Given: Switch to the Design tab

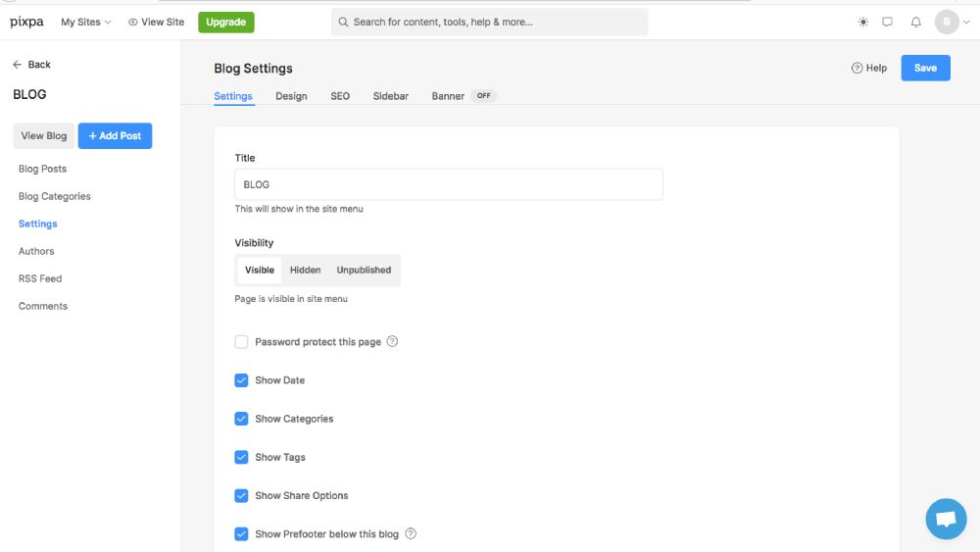Looking at the screenshot, I should pyautogui.click(x=291, y=96).
